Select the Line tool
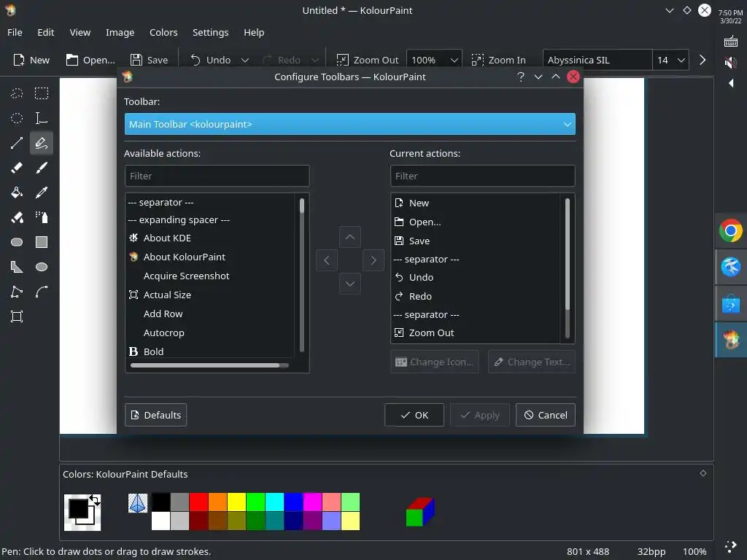This screenshot has width=747, height=560. (17, 143)
